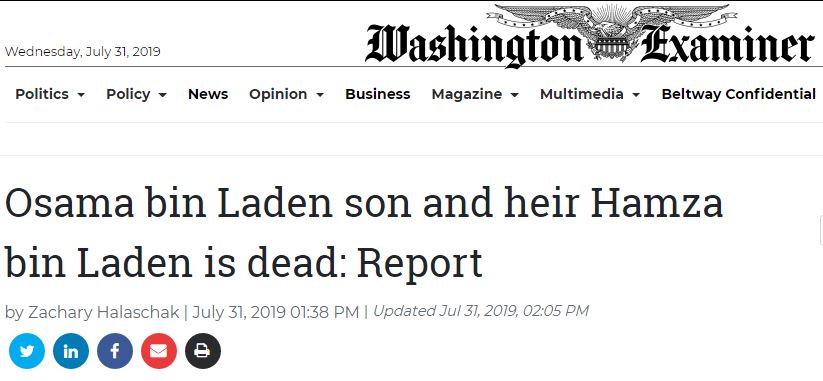Share article via Twitter icon
The height and width of the screenshot is (381, 823).
pyautogui.click(x=27, y=351)
